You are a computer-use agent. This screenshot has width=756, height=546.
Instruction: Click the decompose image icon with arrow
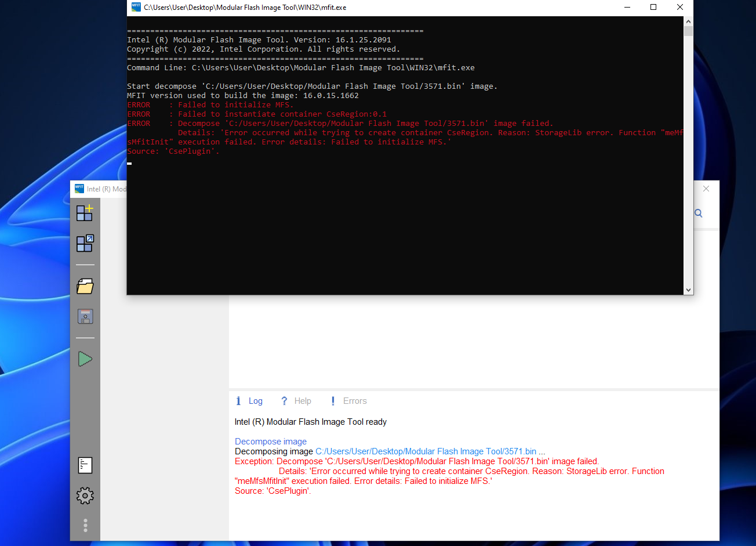pyautogui.click(x=85, y=243)
